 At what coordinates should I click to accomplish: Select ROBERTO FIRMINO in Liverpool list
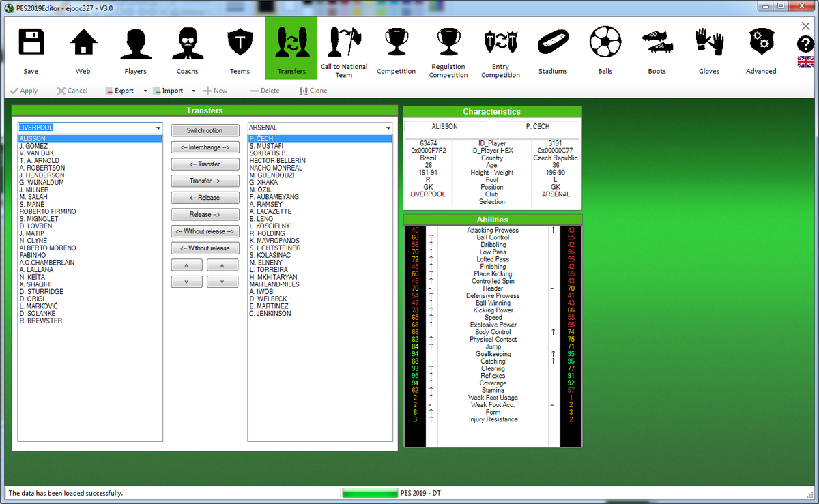[90, 211]
